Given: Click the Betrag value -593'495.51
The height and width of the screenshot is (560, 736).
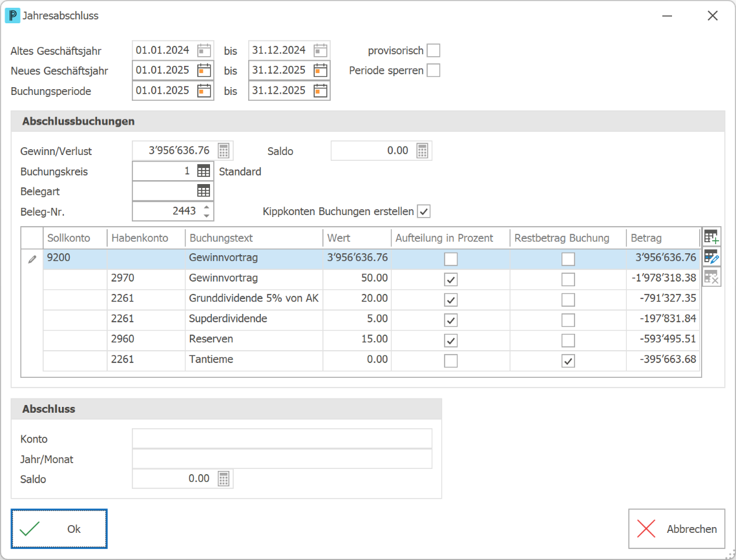Looking at the screenshot, I should [x=668, y=339].
